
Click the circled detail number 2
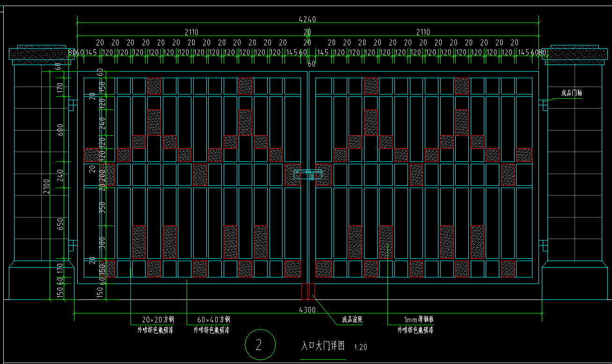[260, 345]
